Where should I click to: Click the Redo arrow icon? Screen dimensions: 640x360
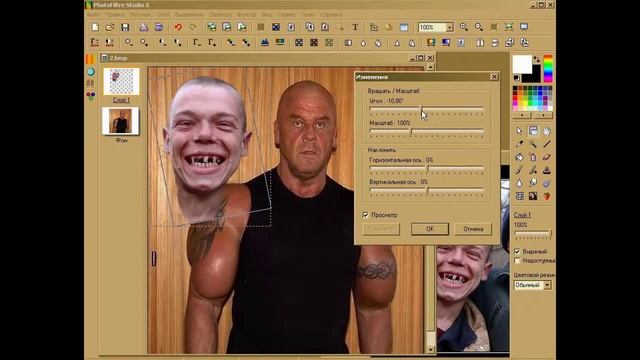tap(193, 27)
